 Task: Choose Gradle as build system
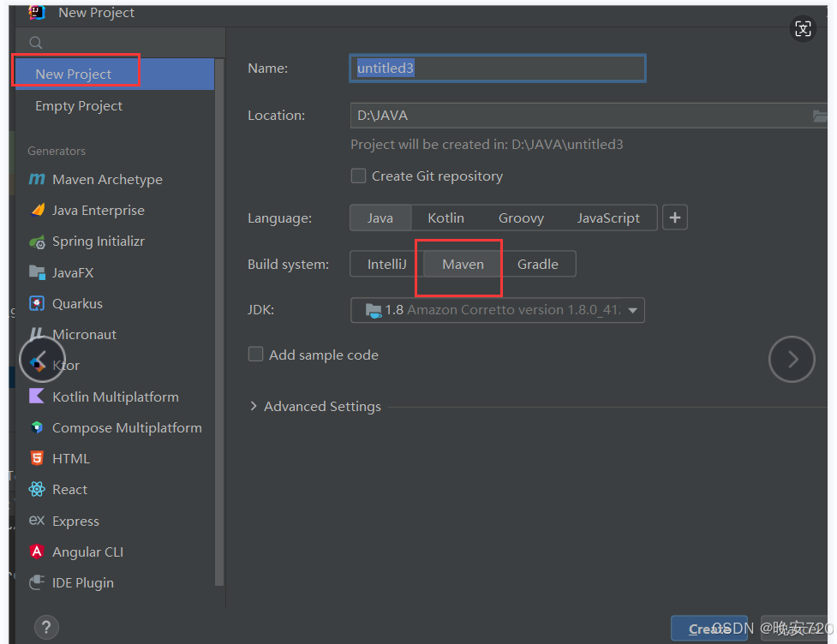pos(537,264)
